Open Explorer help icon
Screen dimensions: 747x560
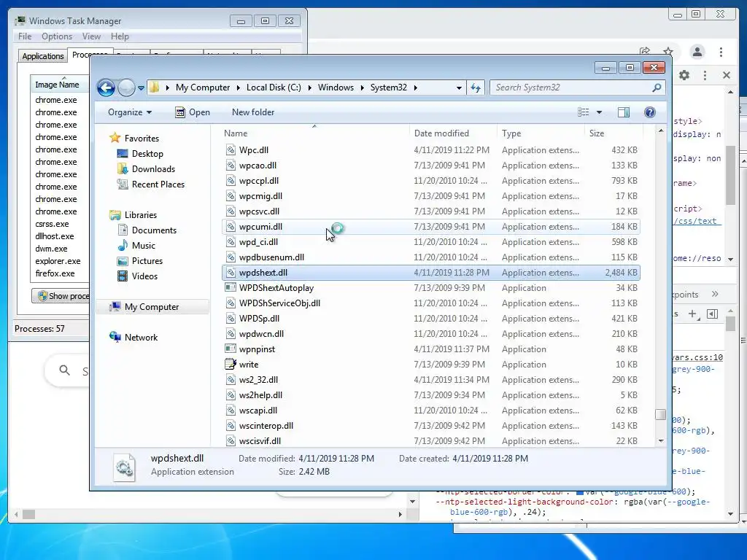(x=650, y=112)
